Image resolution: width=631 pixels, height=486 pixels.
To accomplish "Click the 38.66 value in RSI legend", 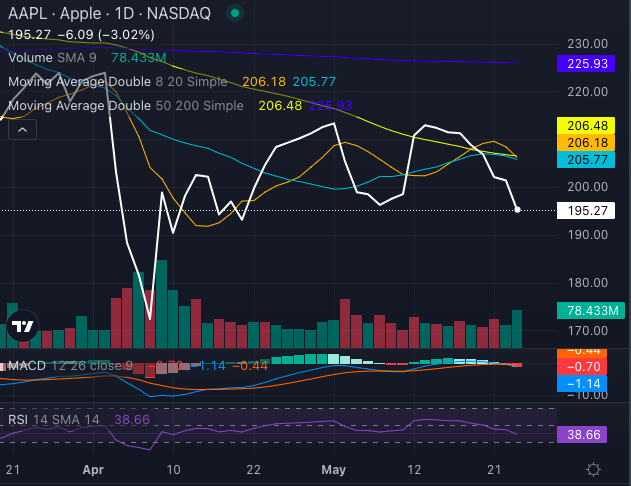I will (132, 420).
